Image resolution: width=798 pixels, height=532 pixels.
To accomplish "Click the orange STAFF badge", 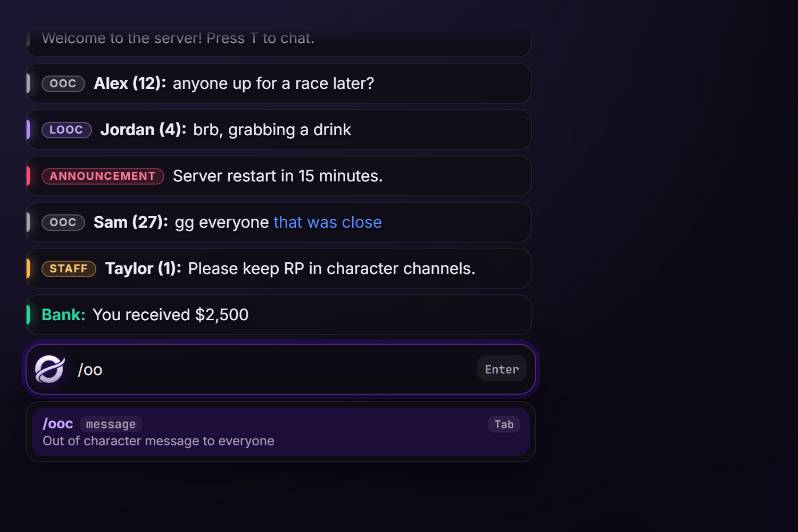I will [x=69, y=269].
